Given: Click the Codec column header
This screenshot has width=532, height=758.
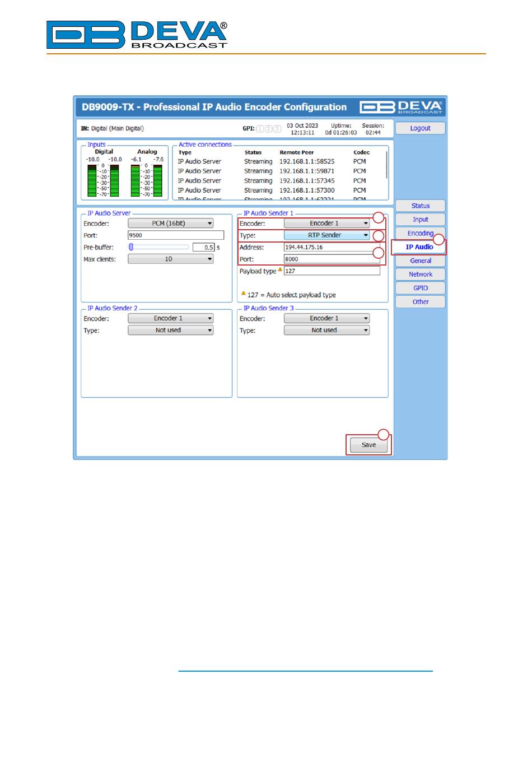Looking at the screenshot, I should coord(362,152).
